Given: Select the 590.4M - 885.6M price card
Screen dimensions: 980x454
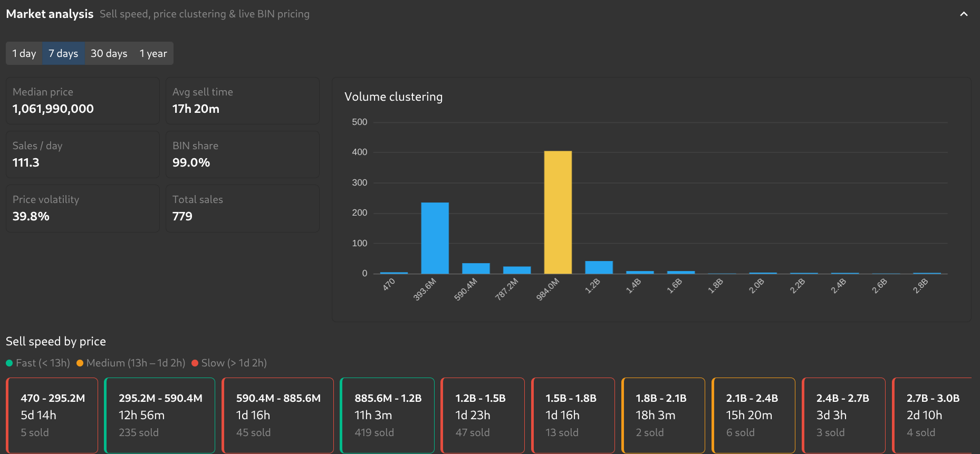Looking at the screenshot, I should 278,416.
